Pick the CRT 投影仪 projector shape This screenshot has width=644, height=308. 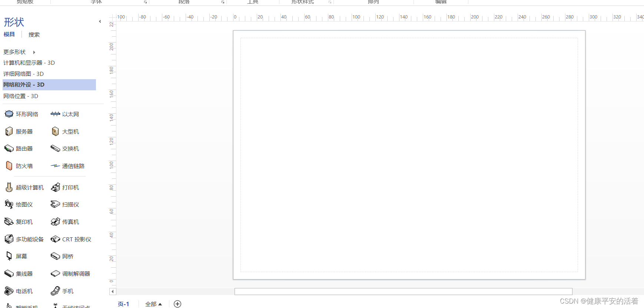click(x=71, y=239)
